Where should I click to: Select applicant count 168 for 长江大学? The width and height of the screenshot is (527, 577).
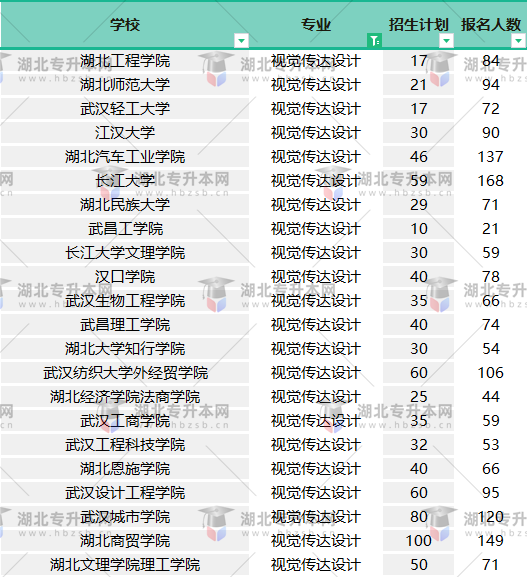coord(491,181)
